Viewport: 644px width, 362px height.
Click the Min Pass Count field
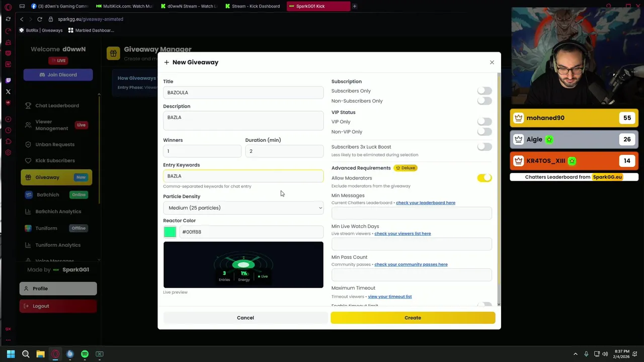tap(412, 275)
